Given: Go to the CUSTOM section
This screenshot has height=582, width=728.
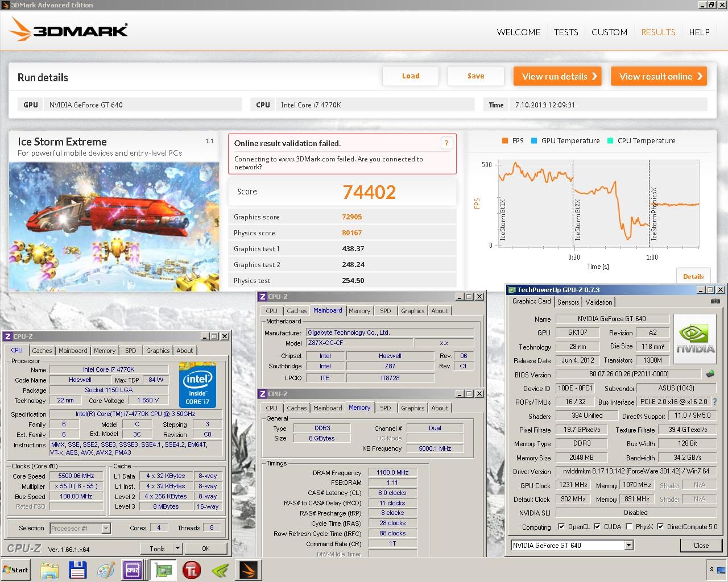Looking at the screenshot, I should click(609, 32).
